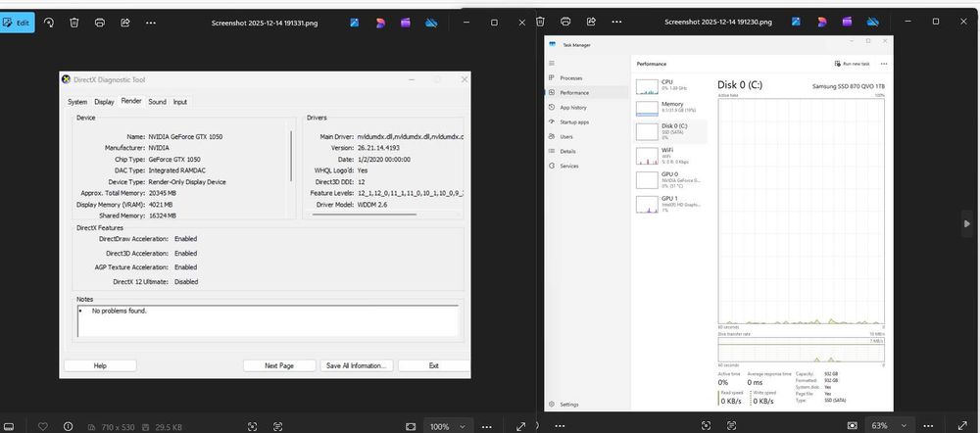The height and width of the screenshot is (433, 980).
Task: Click the Device panel vertical scrollbar
Action: [291, 156]
